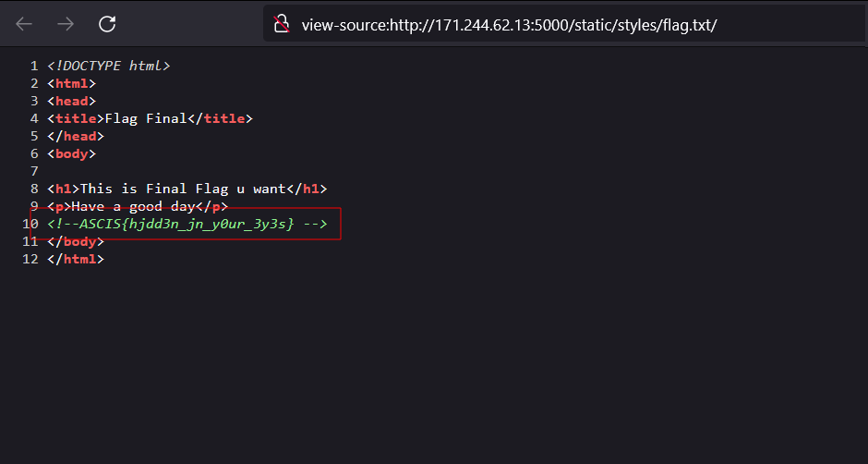Click the insecure connection lock icon
Screen dimensions: 868x464
coord(282,24)
